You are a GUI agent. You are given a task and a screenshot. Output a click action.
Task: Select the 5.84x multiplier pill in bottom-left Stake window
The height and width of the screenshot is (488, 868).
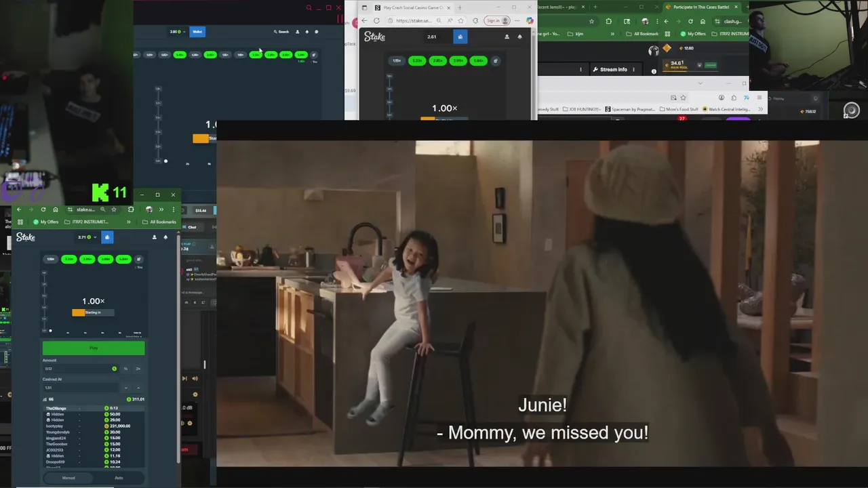tap(123, 259)
